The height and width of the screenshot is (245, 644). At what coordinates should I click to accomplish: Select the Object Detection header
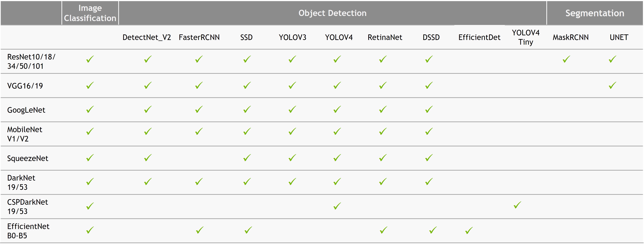click(x=332, y=13)
